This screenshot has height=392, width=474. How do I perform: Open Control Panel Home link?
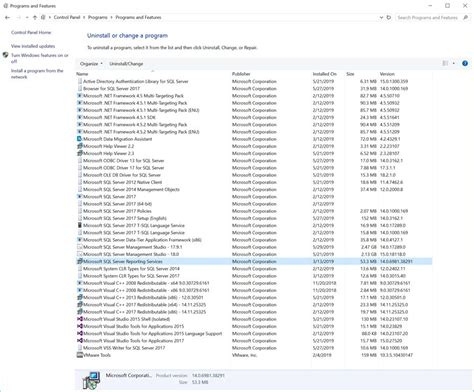point(31,32)
